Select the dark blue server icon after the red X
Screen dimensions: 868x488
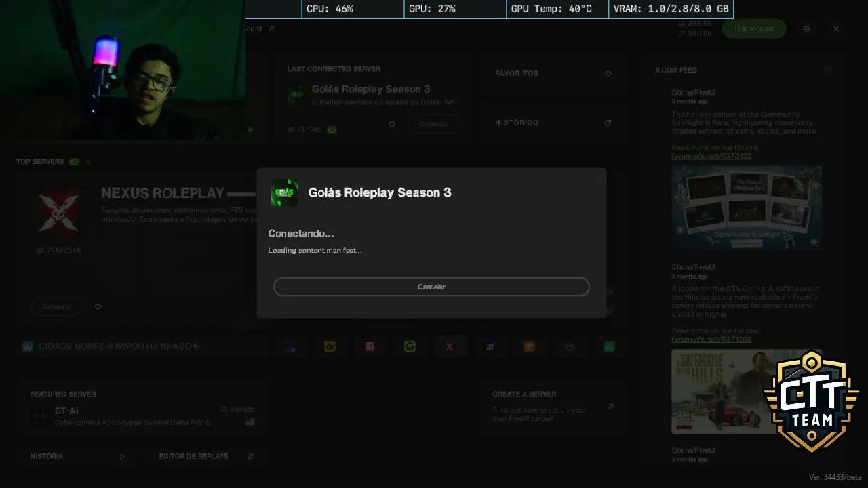[x=489, y=346]
